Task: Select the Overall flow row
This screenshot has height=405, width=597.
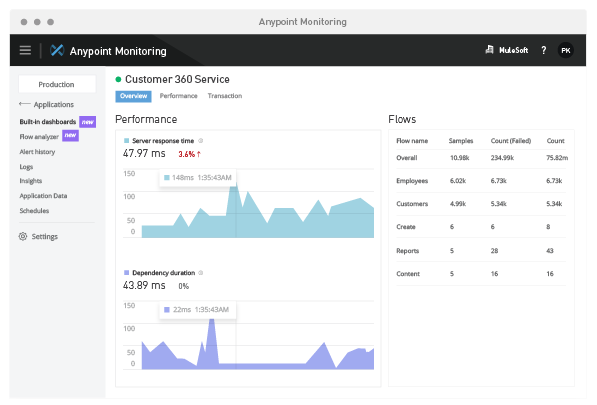Action: pyautogui.click(x=481, y=158)
